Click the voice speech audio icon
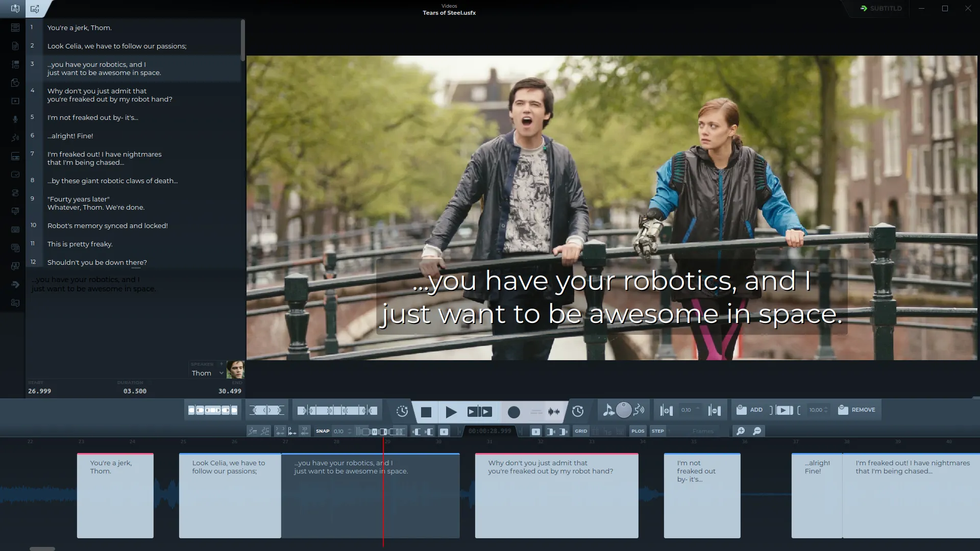Image resolution: width=980 pixels, height=551 pixels. 639,410
